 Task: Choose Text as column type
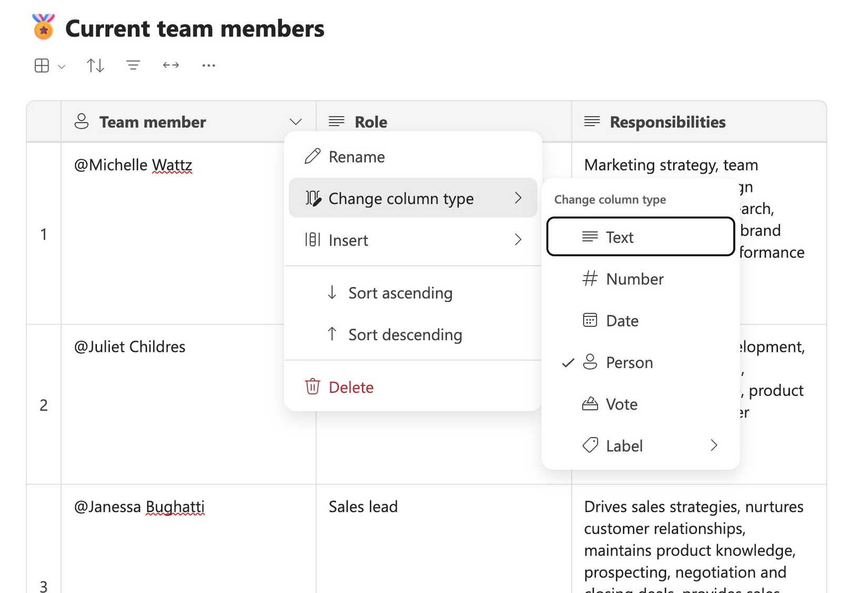point(640,237)
